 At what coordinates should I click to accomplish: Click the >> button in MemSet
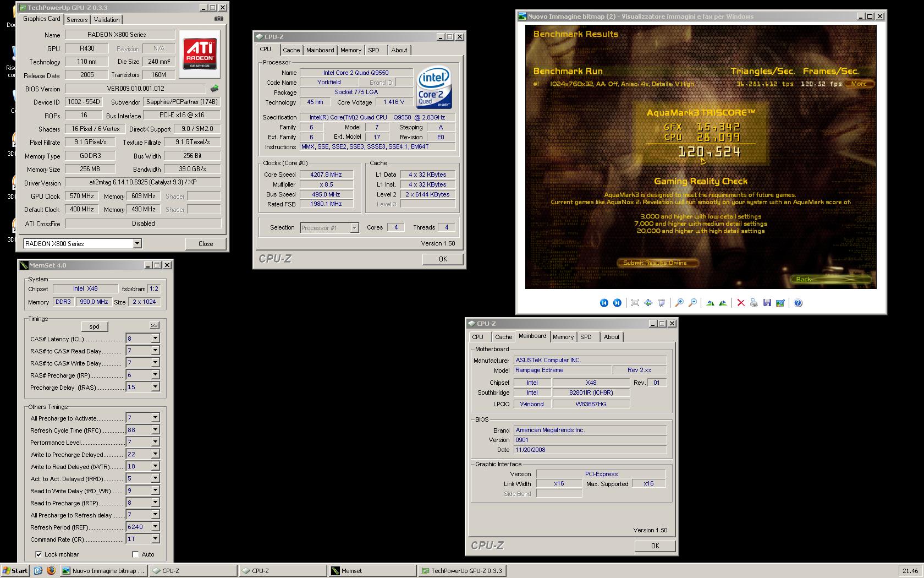coord(155,326)
